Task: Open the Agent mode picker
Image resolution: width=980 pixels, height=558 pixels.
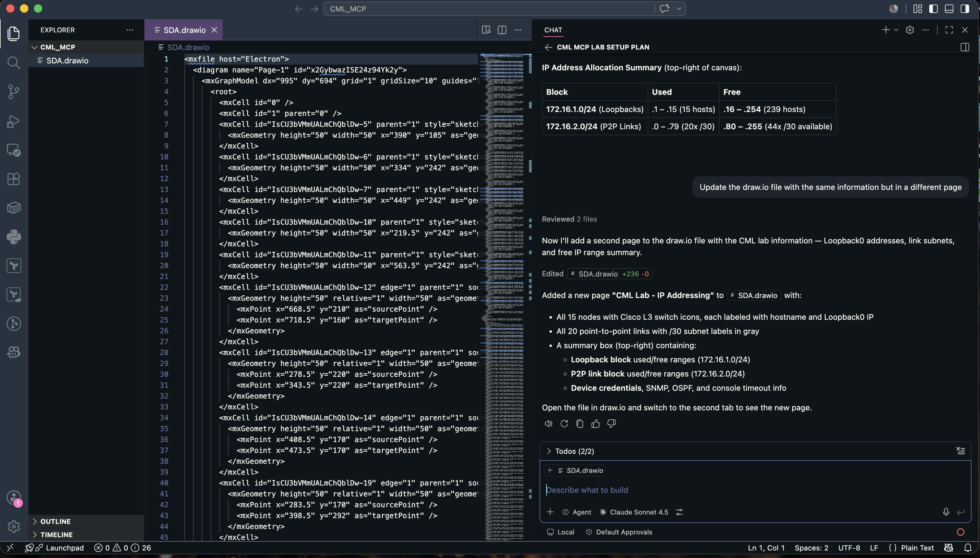Action: (577, 512)
